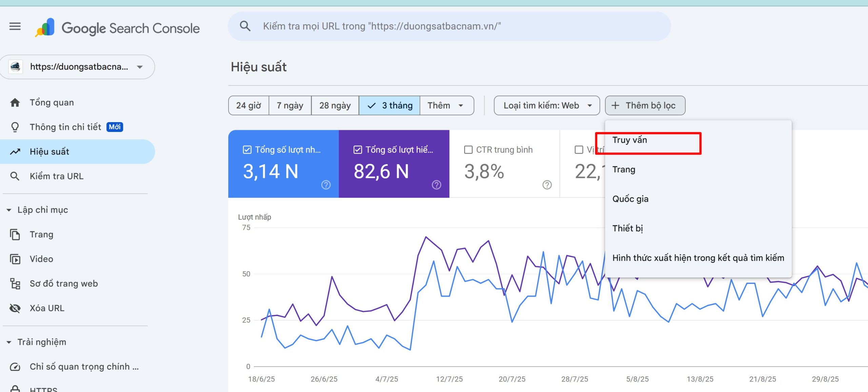Click the Xóa URL crossed-eye icon
868x392 pixels.
15,308
